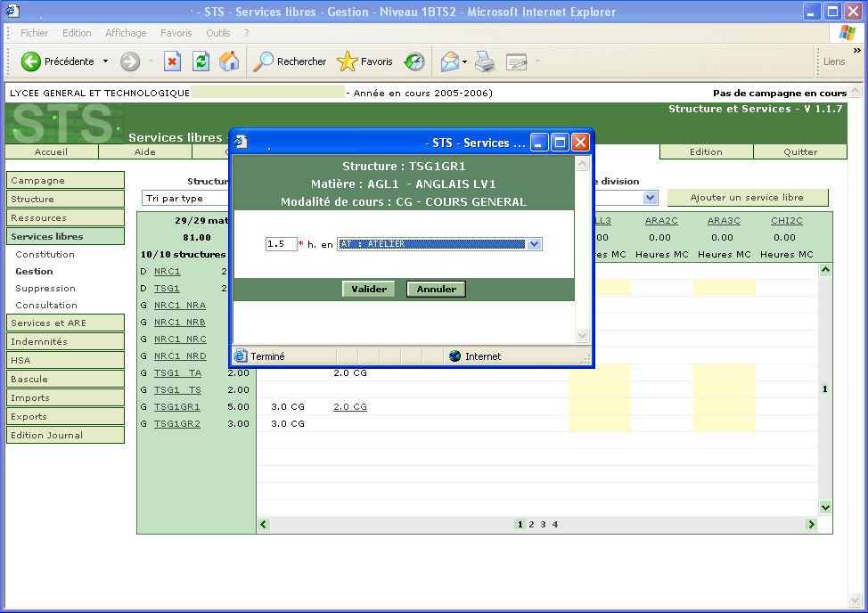868x613 pixels.
Task: Click the Accueil tab
Action: point(52,152)
